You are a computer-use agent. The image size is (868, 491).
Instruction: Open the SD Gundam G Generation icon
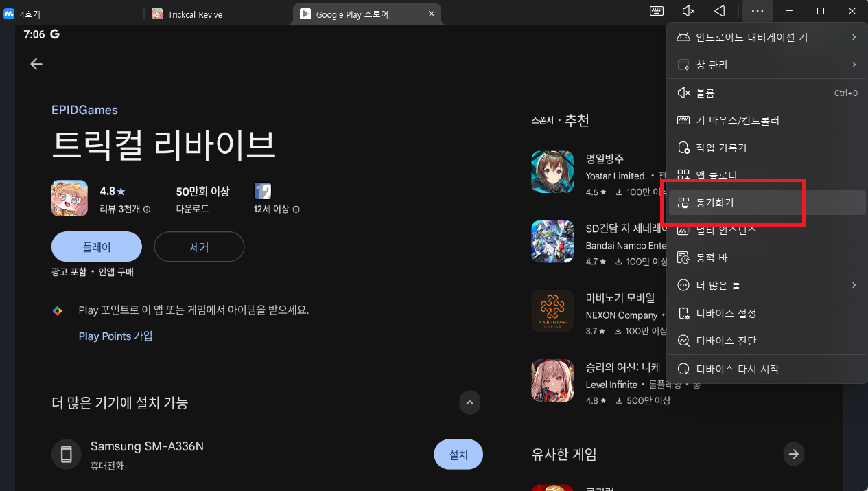coord(552,241)
